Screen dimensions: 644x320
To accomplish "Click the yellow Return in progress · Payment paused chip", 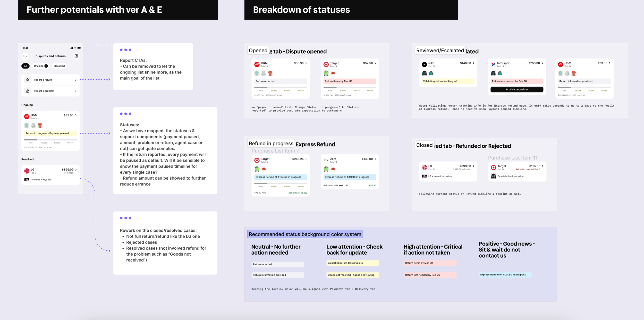I will click(50, 133).
